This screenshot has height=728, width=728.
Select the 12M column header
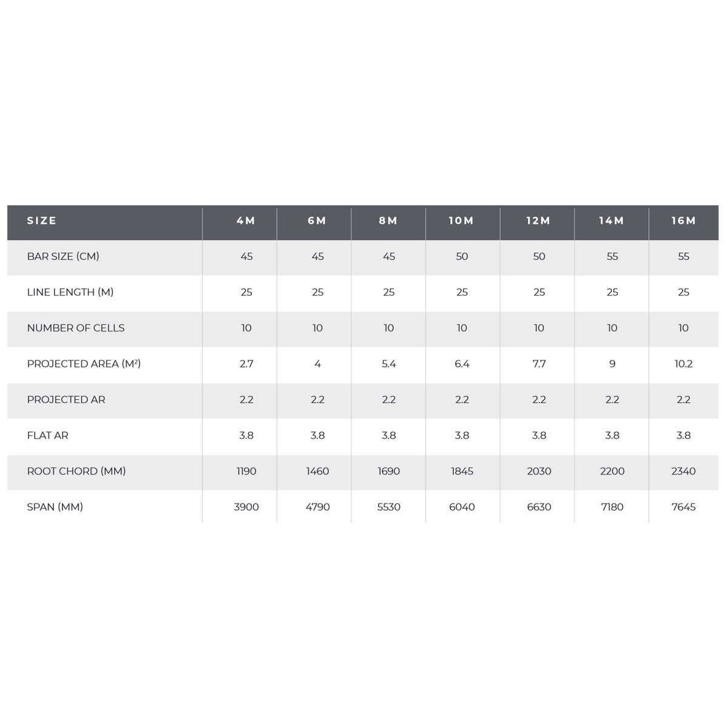[539, 221]
